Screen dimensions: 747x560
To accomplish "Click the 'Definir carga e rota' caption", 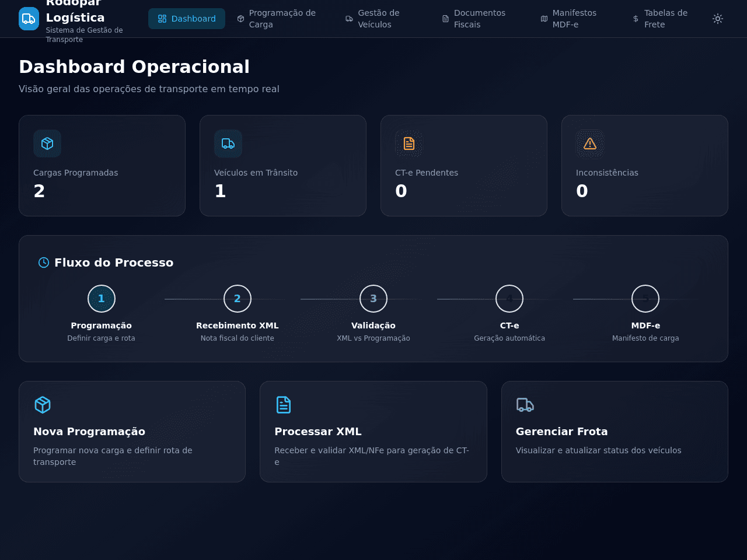I will 101,338.
